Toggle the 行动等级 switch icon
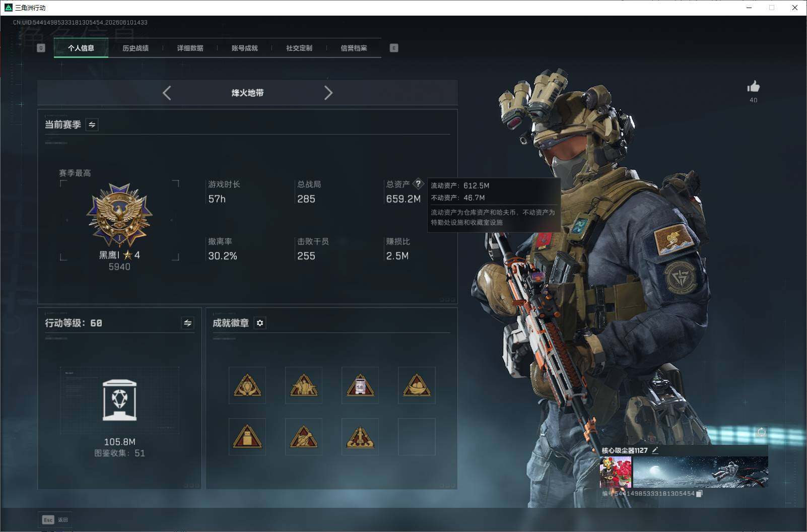The width and height of the screenshot is (807, 532). (187, 323)
